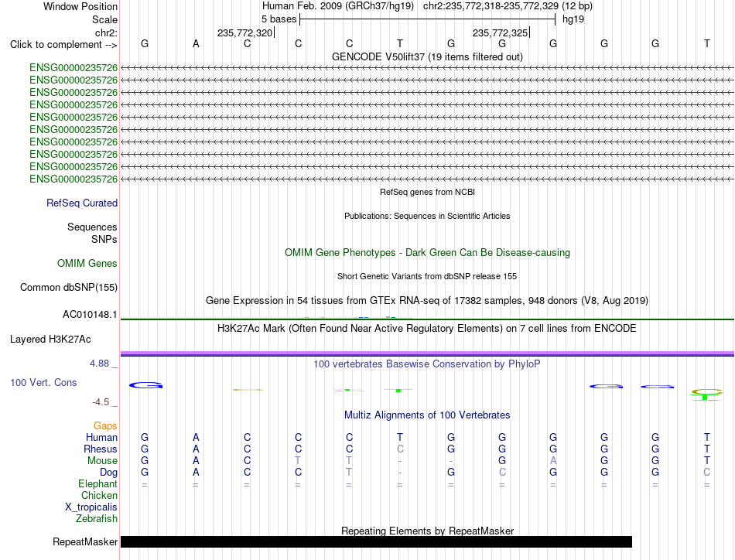Click the 100 vertebrates Basewise Conservation by PhyloP title
Image resolution: width=735 pixels, height=560 pixels.
[x=426, y=364]
